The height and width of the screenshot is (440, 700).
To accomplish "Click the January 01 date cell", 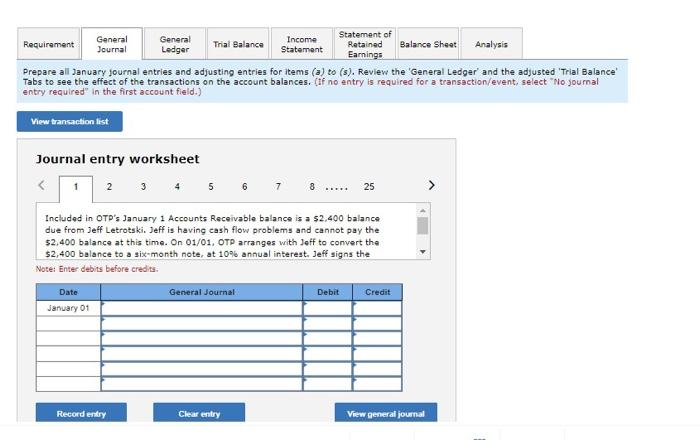I will point(68,308).
